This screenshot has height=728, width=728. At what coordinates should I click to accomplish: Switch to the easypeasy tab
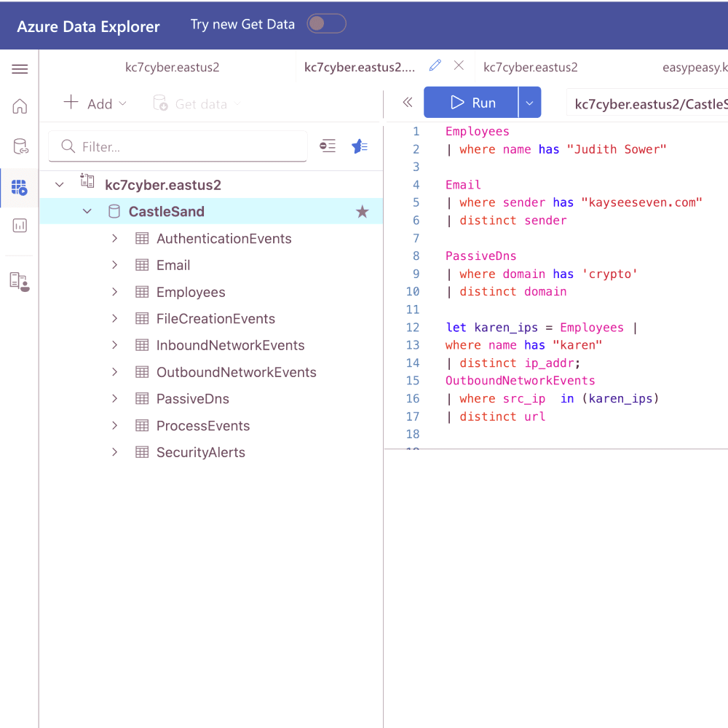695,67
